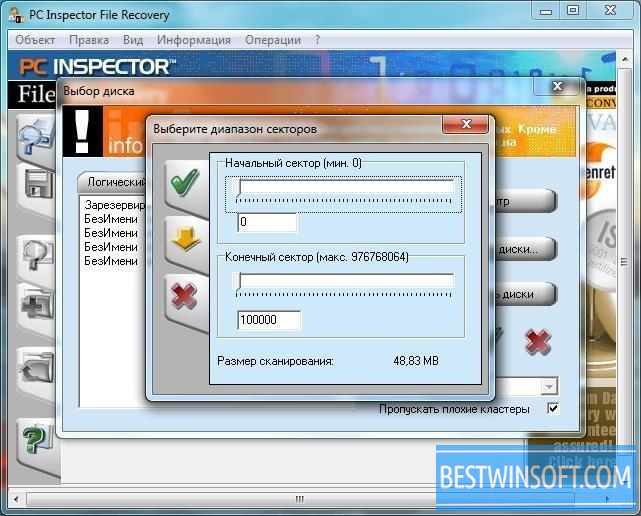The width and height of the screenshot is (641, 516).
Task: Click the 48,83 MB scan size value
Action: [x=416, y=361]
